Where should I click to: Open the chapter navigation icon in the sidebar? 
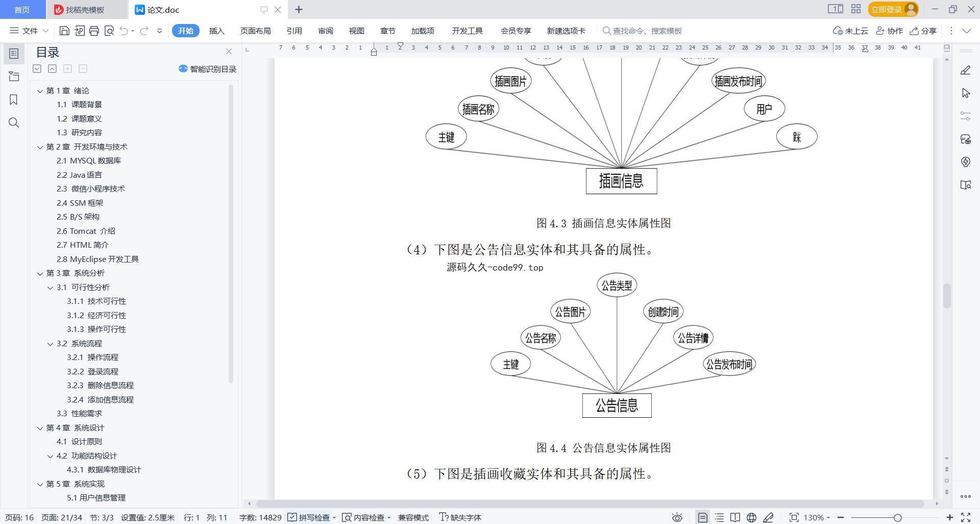14,77
